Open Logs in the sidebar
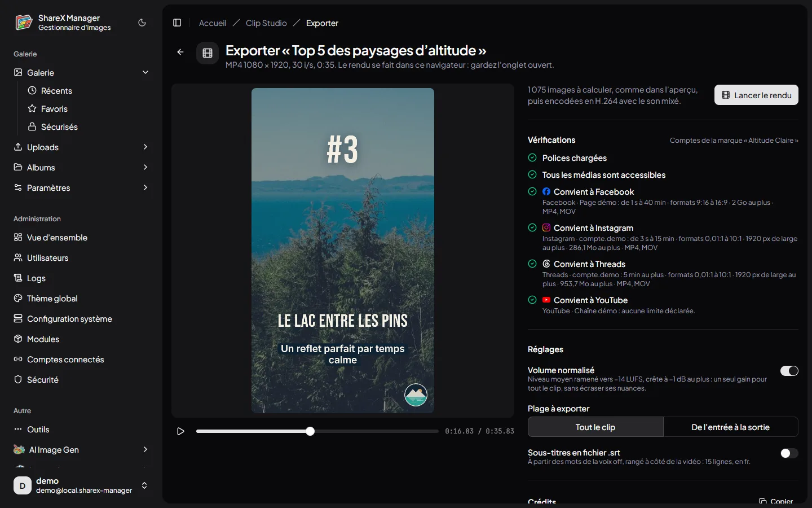This screenshot has height=508, width=812. [x=81, y=278]
